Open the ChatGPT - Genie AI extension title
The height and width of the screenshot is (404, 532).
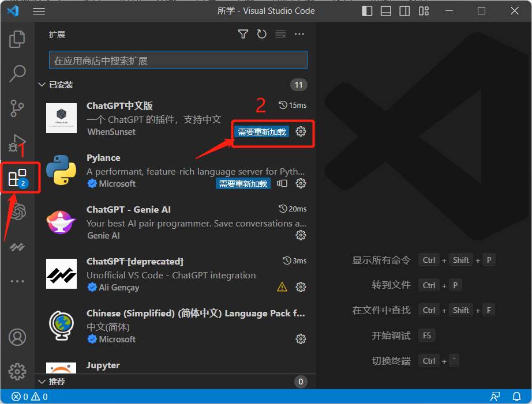click(x=129, y=209)
